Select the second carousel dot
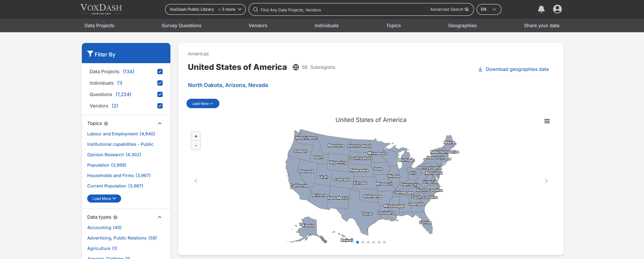644x259 pixels. click(x=363, y=242)
